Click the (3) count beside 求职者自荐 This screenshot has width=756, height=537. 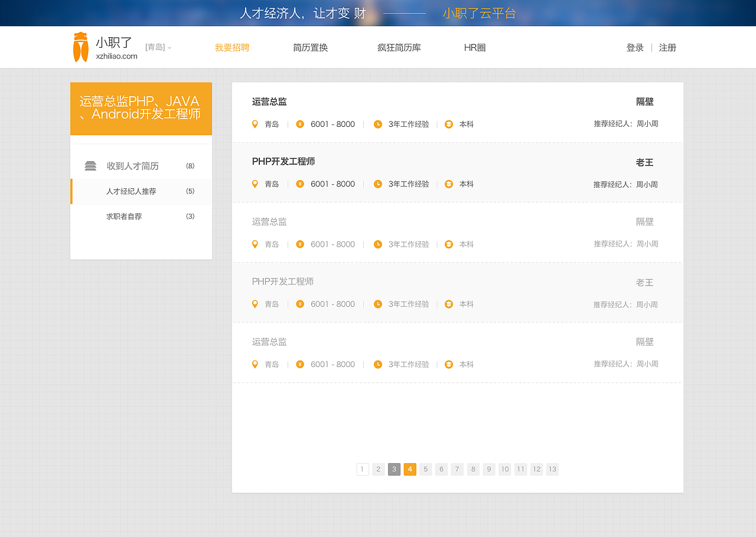[x=190, y=217]
